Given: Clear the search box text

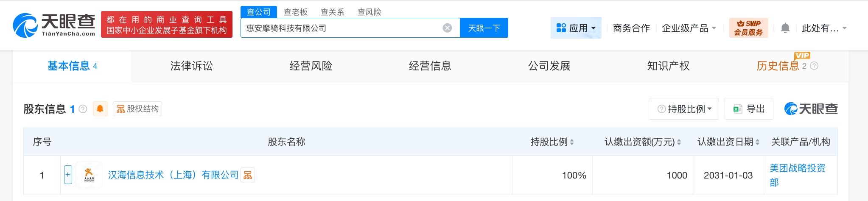Looking at the screenshot, I should 447,28.
